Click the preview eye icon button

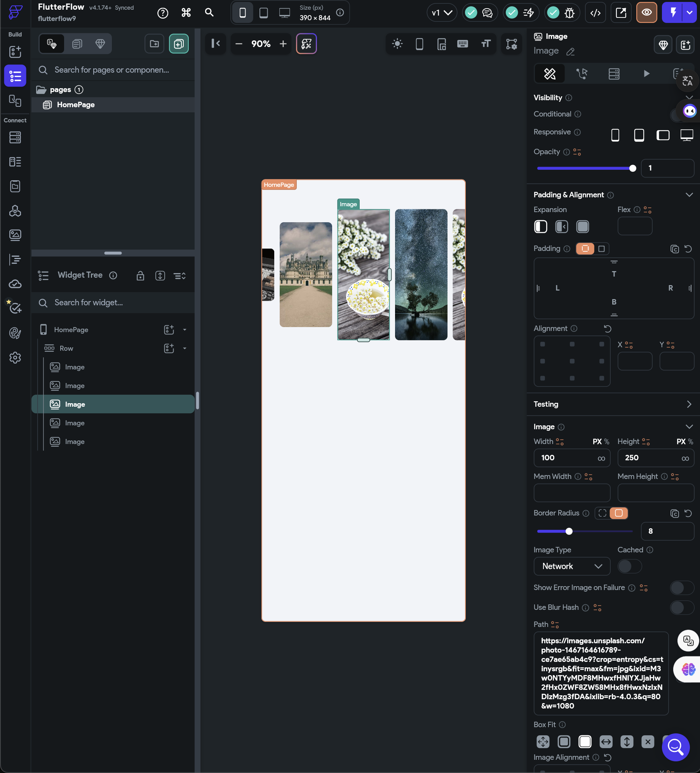[x=646, y=13]
